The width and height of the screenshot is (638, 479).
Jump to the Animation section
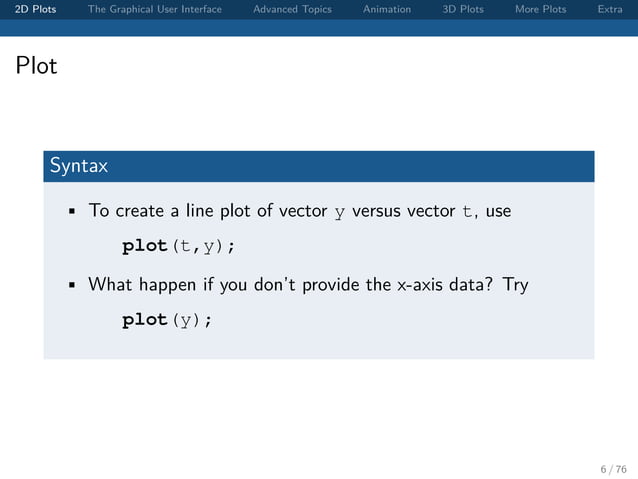tap(387, 9)
